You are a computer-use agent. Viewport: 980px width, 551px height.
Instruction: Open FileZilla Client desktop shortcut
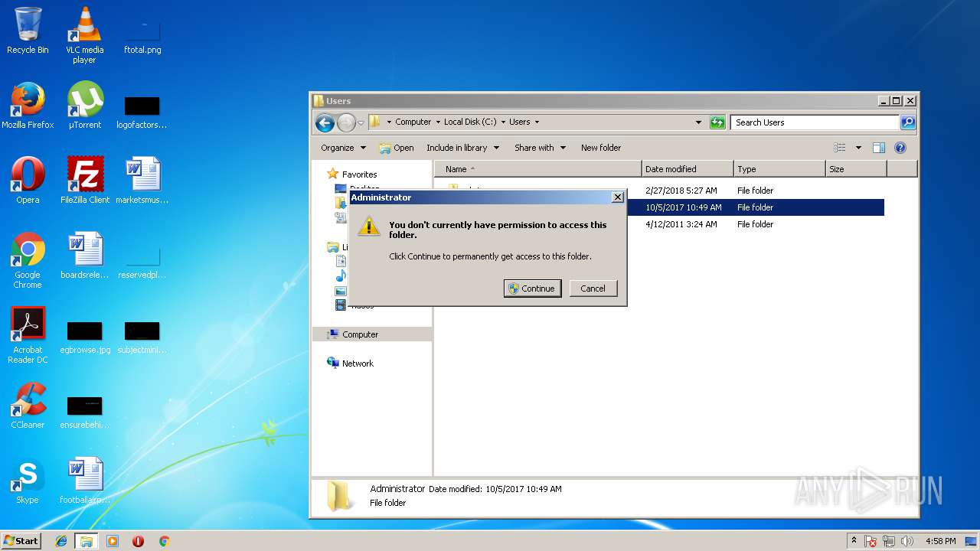point(85,181)
